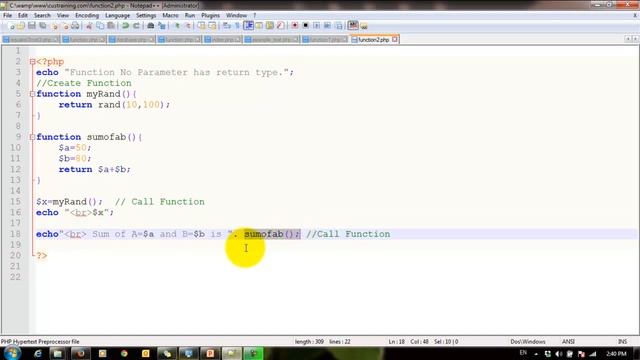Click the Dos\Windows line ending status field
This screenshot has height=360, width=640.
click(528, 342)
